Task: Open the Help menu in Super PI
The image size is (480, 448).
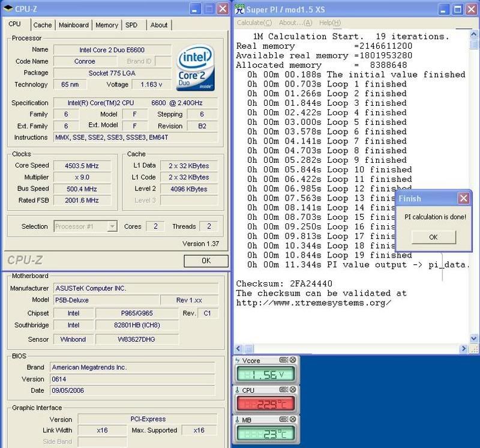Action: coord(330,23)
